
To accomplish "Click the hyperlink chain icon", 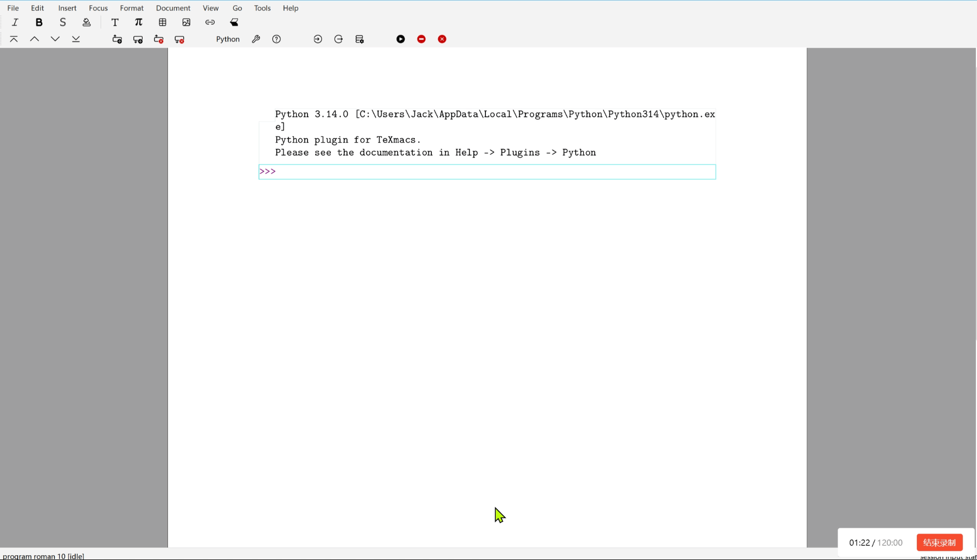I will pyautogui.click(x=210, y=22).
